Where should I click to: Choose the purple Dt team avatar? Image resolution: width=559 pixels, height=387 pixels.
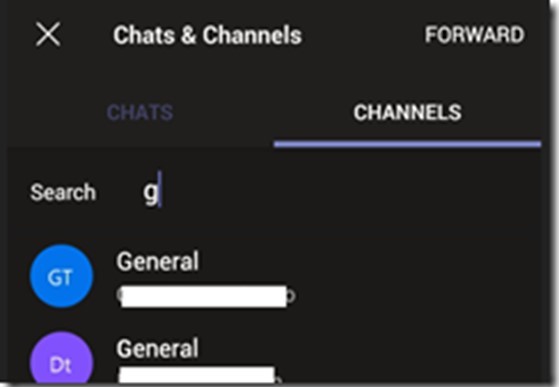[61, 360]
